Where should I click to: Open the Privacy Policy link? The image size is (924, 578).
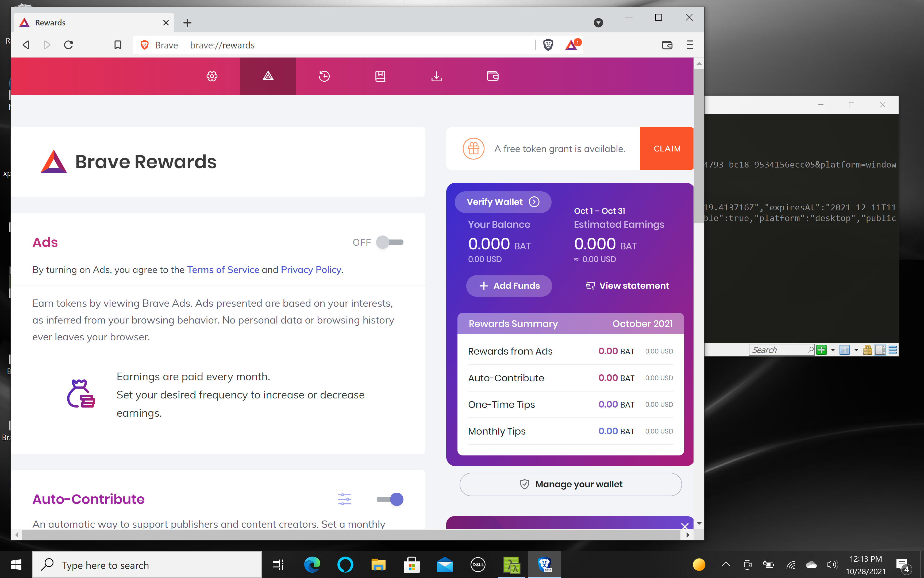[311, 270]
